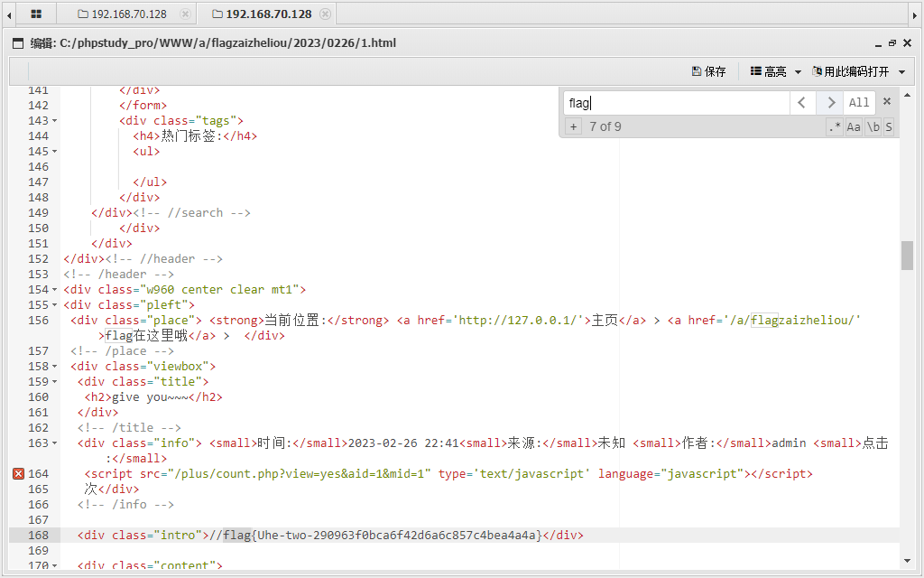Image resolution: width=924 pixels, height=578 pixels.
Task: Expand the encoding dropdown arrow
Action: [901, 72]
